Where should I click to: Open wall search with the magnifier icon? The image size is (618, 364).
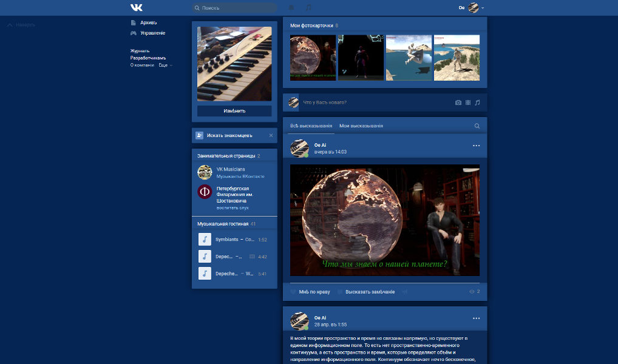[478, 126]
